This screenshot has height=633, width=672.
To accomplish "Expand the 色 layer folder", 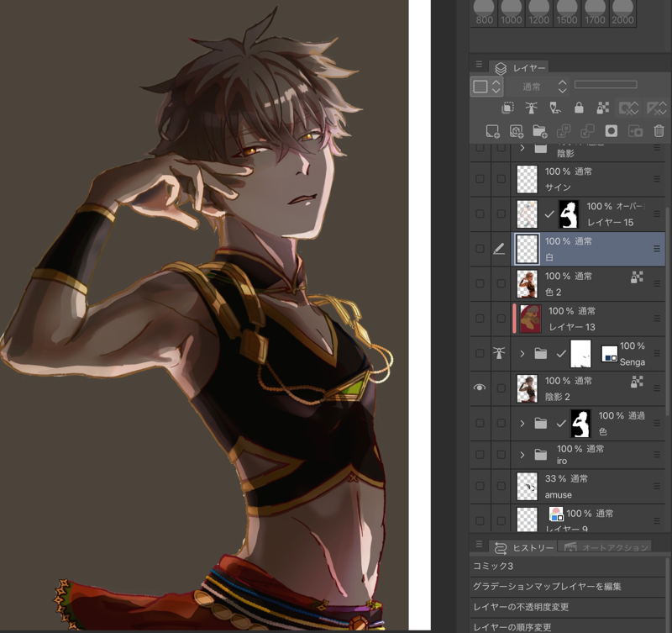I will (x=522, y=424).
